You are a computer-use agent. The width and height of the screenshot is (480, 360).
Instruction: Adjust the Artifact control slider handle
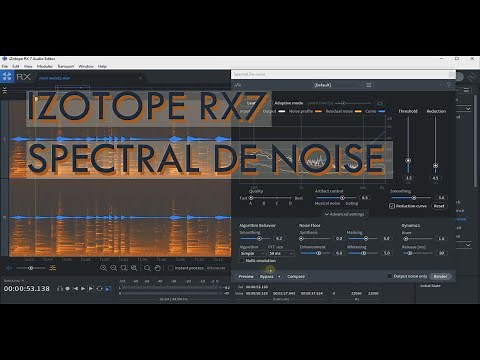point(342,198)
